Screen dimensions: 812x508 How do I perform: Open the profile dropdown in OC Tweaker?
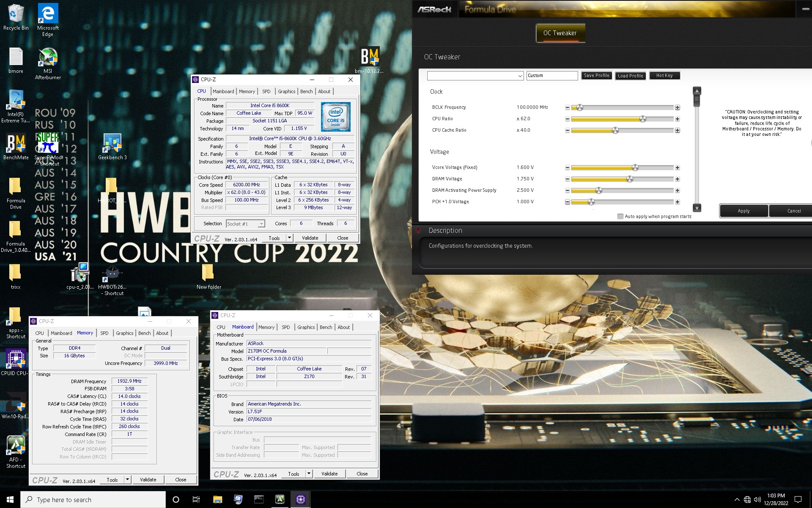coord(475,76)
